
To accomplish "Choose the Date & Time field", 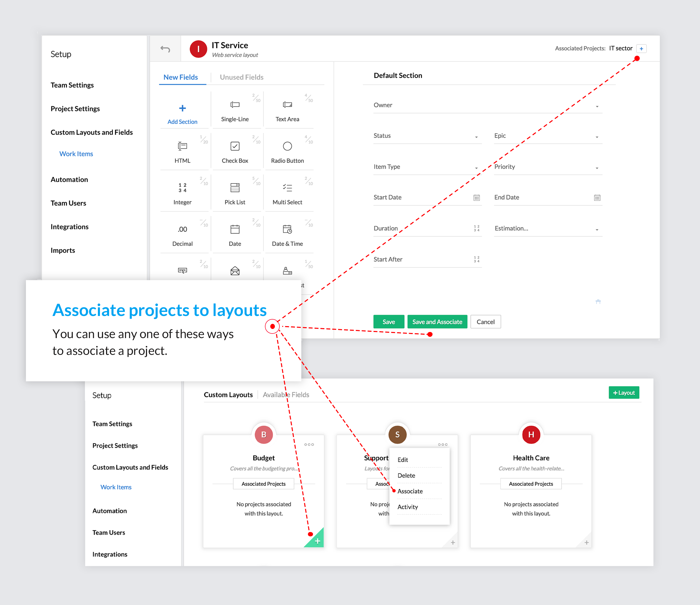I will 287,229.
